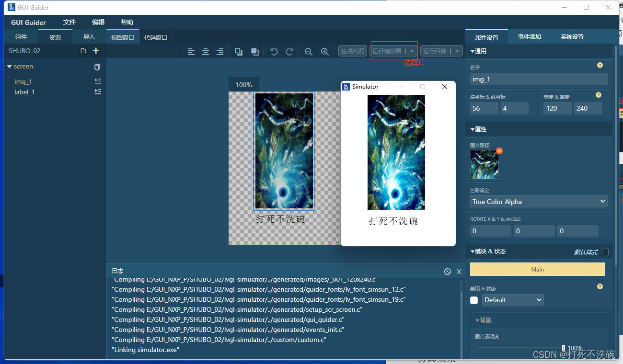Click the image path thumbnail preview
Viewport: 623px width, 364px height.
click(485, 164)
